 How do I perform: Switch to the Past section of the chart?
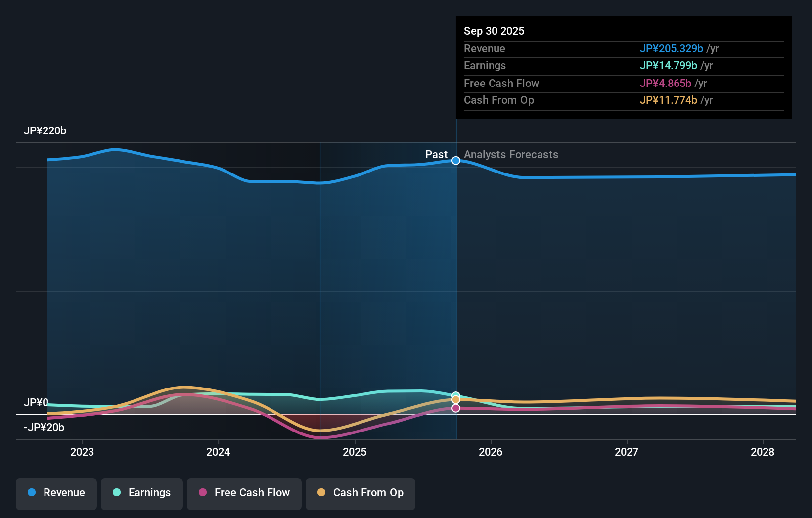click(x=436, y=154)
